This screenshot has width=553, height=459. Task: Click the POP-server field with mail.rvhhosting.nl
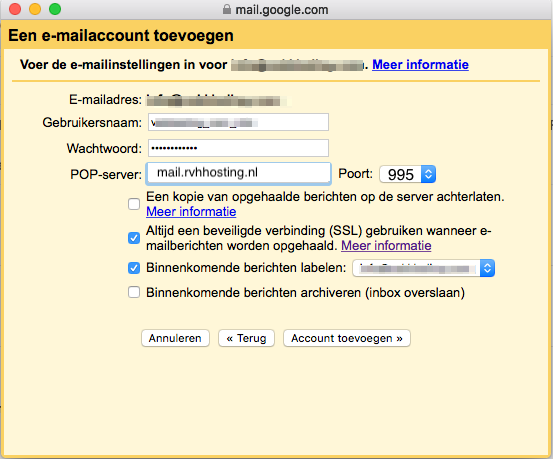point(238,173)
